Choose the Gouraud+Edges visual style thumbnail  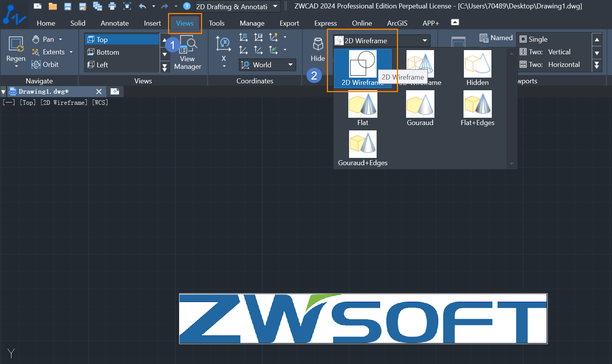tap(362, 148)
